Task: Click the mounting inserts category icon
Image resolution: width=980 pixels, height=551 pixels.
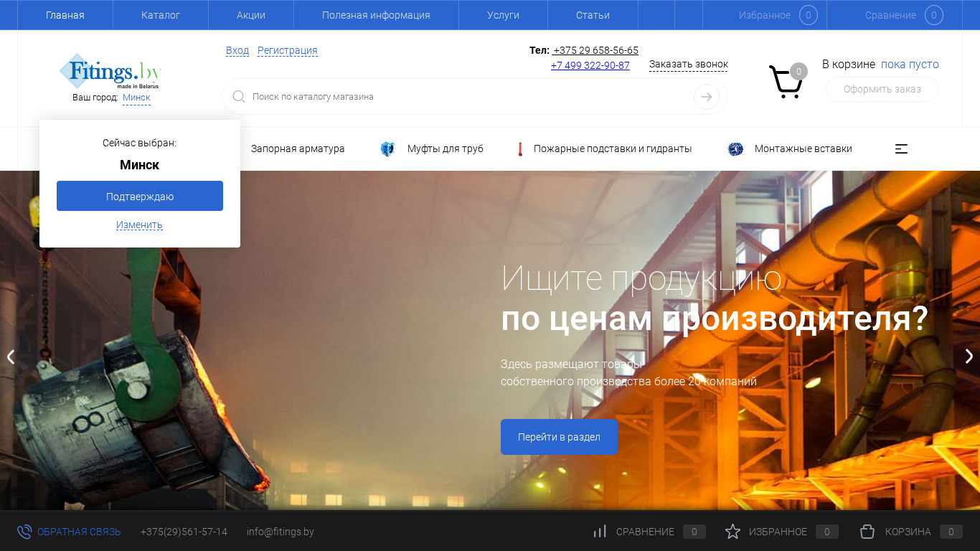Action: [x=735, y=149]
